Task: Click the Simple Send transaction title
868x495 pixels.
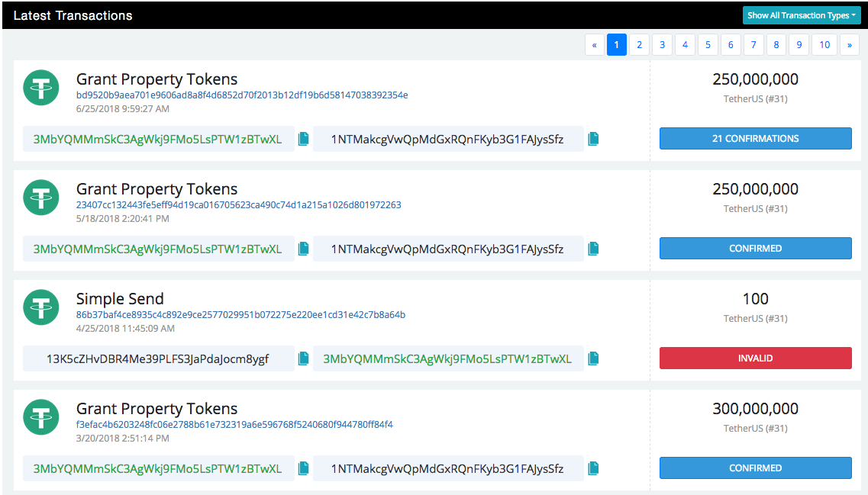Action: click(x=120, y=299)
